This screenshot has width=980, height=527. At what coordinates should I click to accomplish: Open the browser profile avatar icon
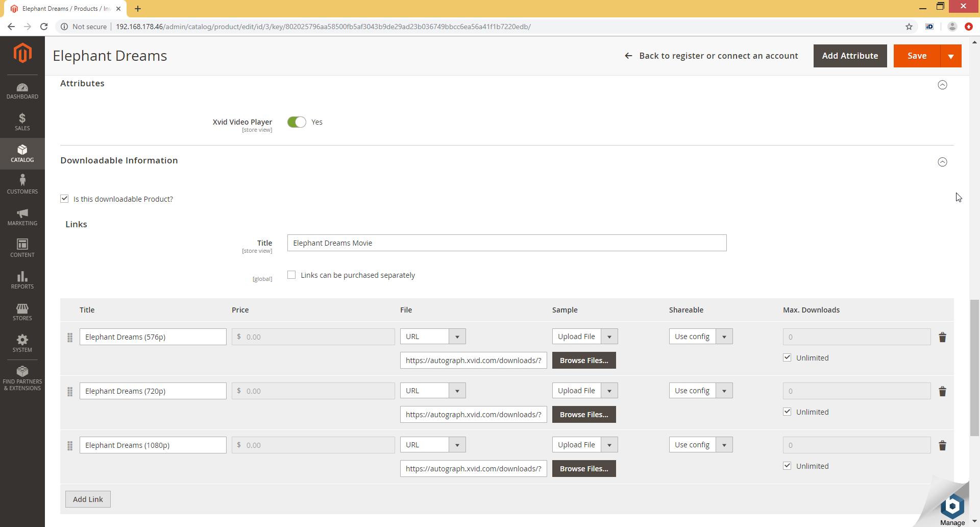pyautogui.click(x=952, y=27)
